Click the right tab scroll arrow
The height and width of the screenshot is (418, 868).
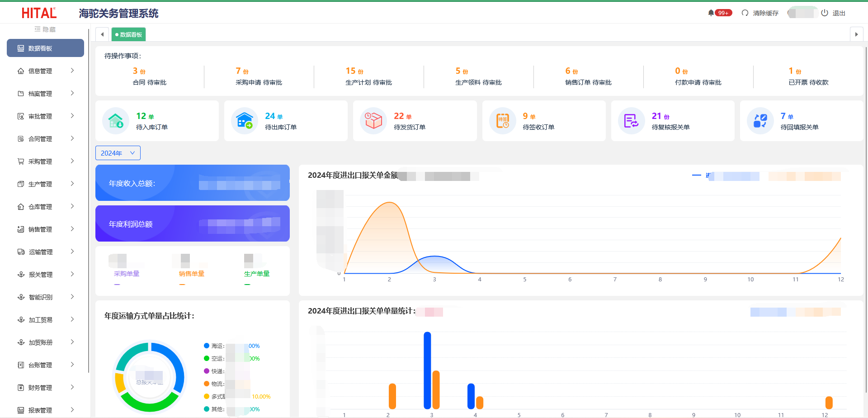(856, 34)
